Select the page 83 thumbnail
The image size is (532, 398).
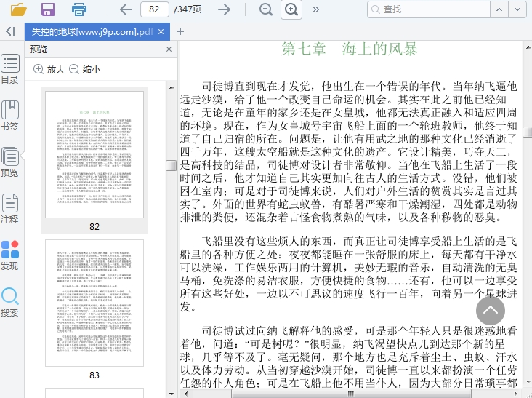pyautogui.click(x=94, y=303)
